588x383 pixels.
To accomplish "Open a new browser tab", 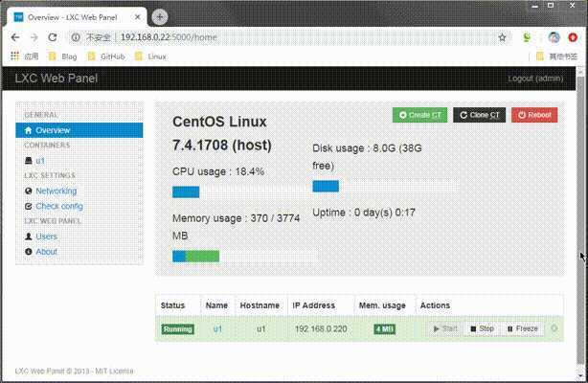I will [160, 17].
